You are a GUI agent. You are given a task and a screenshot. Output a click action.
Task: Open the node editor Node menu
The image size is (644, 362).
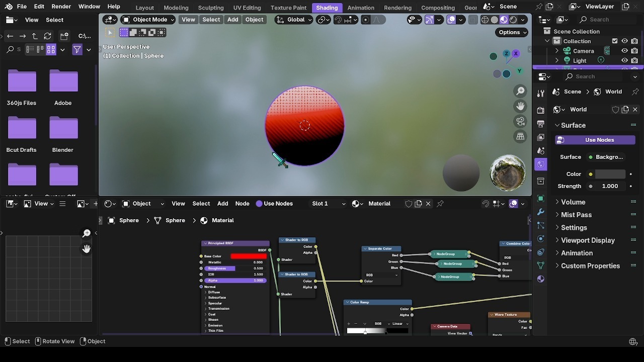click(x=242, y=204)
